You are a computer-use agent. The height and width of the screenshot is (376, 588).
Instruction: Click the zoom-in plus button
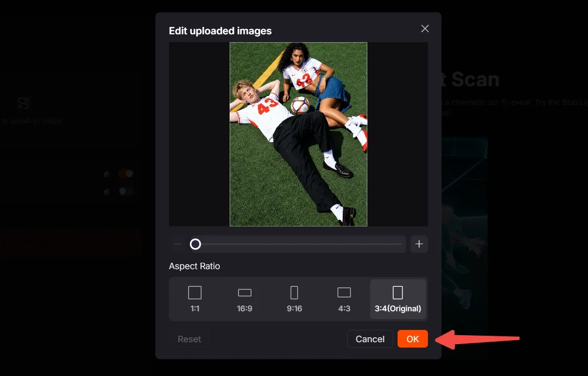tap(419, 244)
